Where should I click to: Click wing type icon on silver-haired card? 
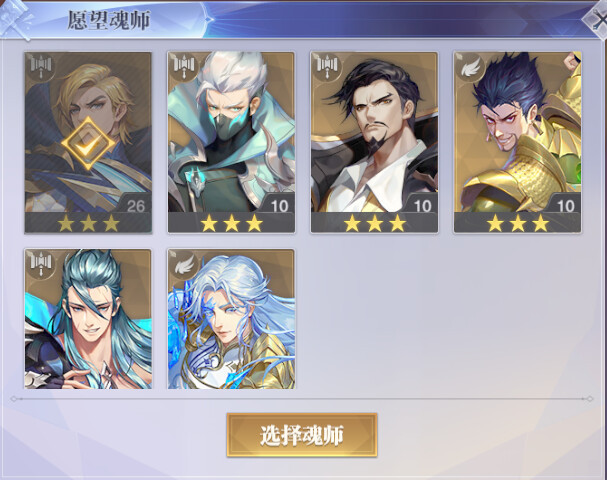(183, 265)
